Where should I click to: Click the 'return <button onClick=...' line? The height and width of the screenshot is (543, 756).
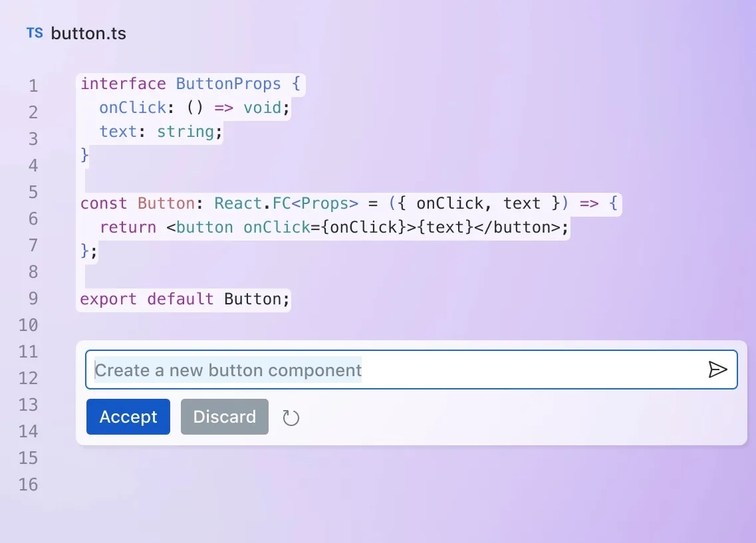334,227
